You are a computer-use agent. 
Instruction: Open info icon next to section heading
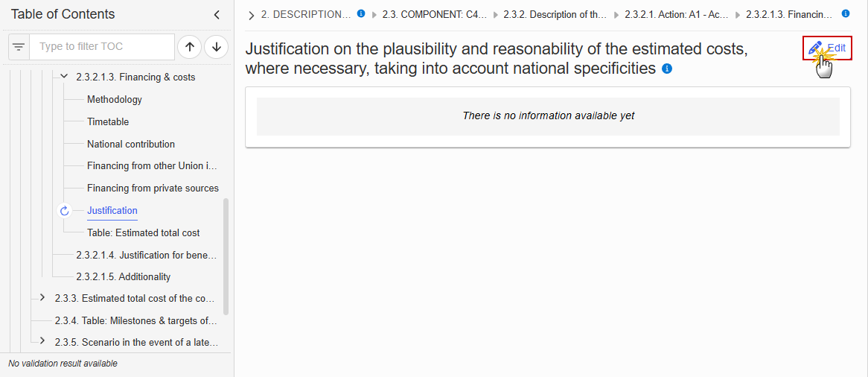[x=667, y=69]
